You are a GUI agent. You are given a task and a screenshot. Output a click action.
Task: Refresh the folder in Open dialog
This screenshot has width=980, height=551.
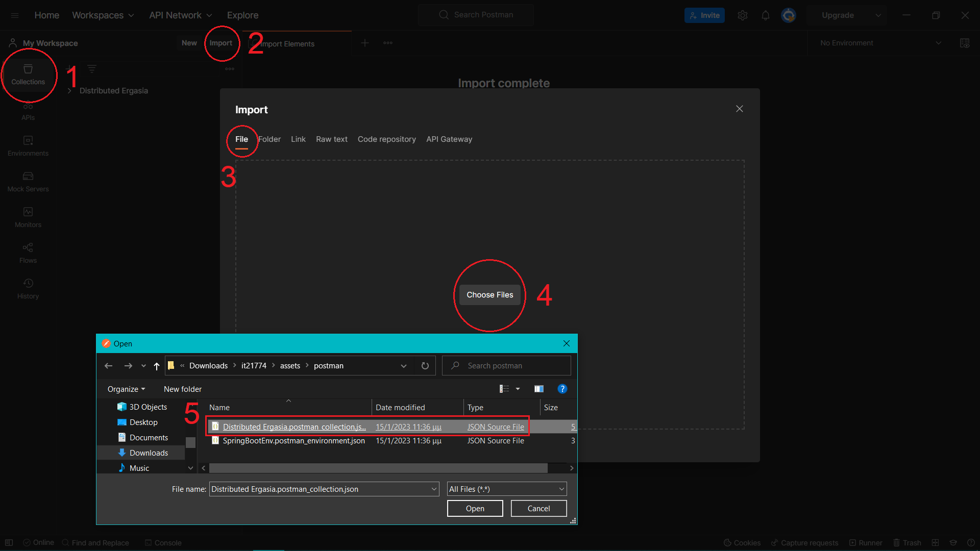pyautogui.click(x=425, y=366)
